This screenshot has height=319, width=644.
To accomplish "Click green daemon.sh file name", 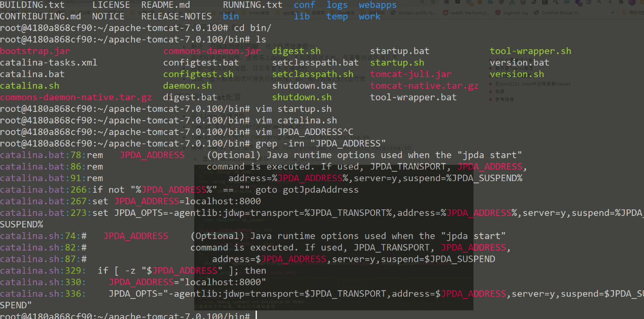I will [187, 86].
